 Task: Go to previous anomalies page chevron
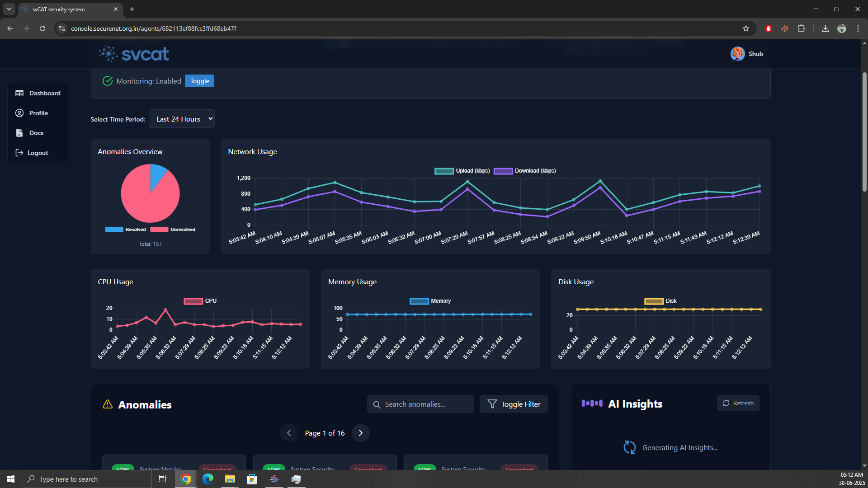pyautogui.click(x=289, y=433)
